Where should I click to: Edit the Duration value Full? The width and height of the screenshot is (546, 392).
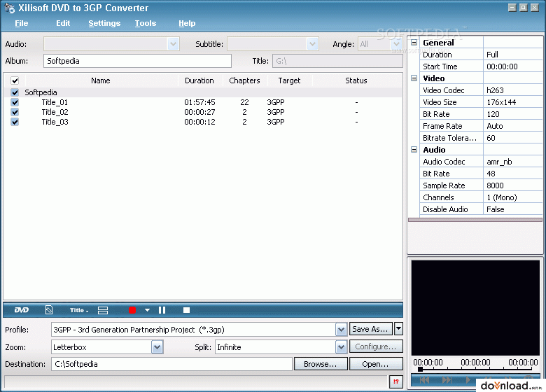coord(513,55)
